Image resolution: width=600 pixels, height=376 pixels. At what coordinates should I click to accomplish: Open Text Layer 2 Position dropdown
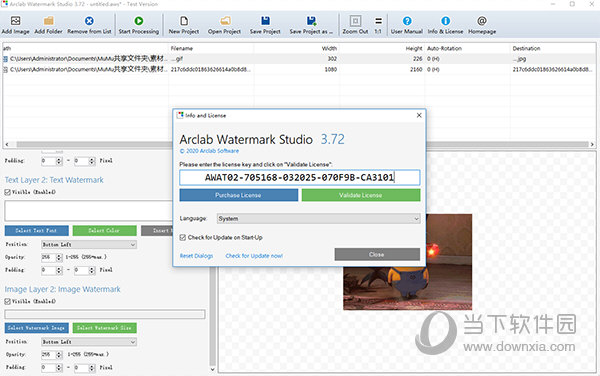click(x=89, y=244)
